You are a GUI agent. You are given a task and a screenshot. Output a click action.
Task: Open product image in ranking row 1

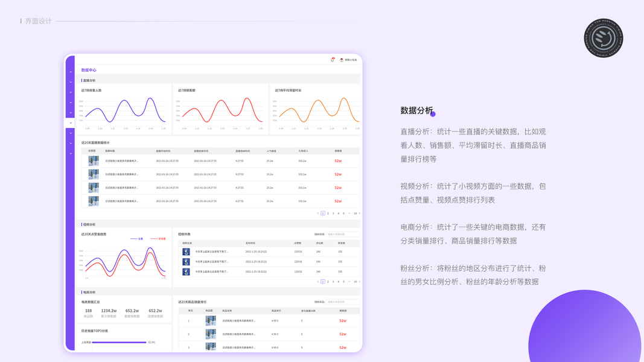click(210, 320)
